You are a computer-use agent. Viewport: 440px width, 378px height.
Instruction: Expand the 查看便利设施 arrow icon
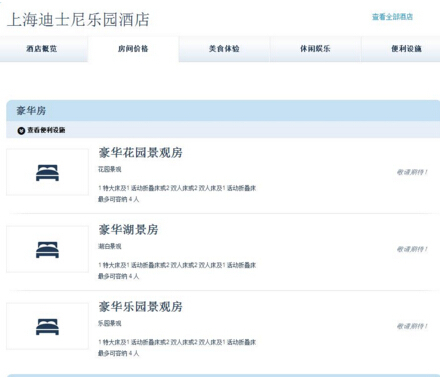pos(21,131)
